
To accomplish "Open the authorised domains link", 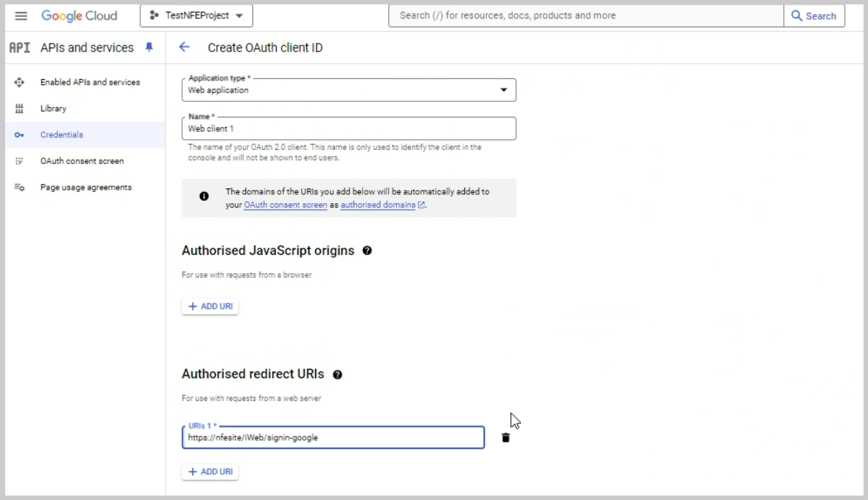I will (x=378, y=205).
